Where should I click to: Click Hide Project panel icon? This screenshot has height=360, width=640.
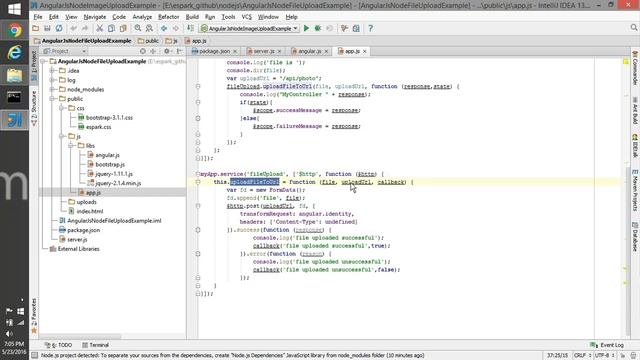point(180,51)
